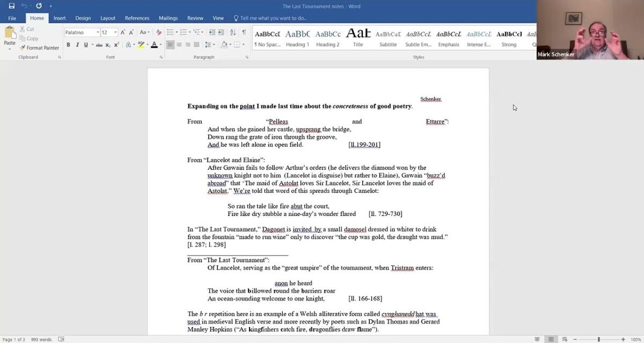The width and height of the screenshot is (644, 343).
Task: Open the font size 12 dropdown
Action: coord(115,32)
